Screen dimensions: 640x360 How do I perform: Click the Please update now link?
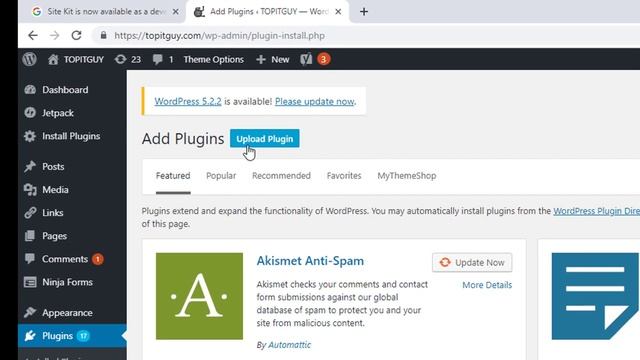315,101
